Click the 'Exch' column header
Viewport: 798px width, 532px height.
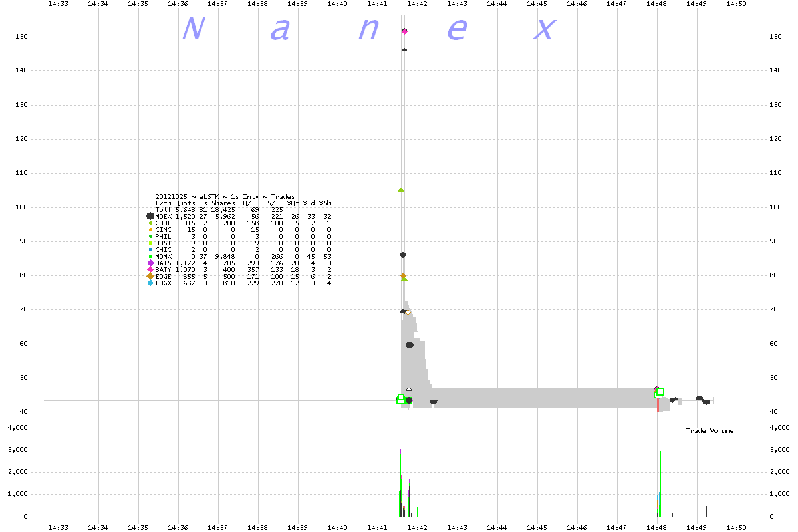[163, 203]
